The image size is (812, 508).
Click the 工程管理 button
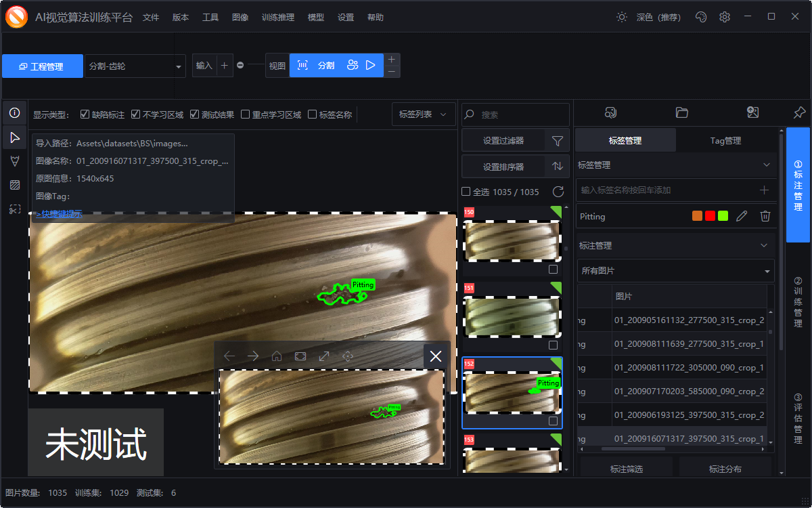click(42, 66)
